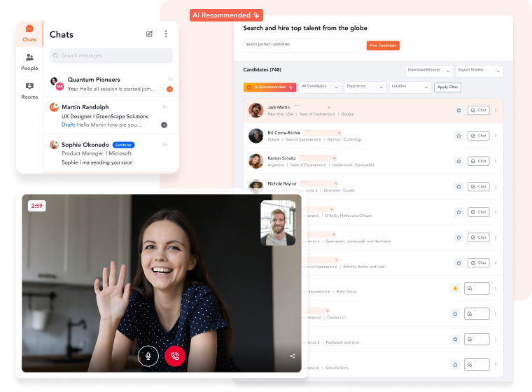
Task: Open chat for the Hahn Group candidate
Action: 477,288
